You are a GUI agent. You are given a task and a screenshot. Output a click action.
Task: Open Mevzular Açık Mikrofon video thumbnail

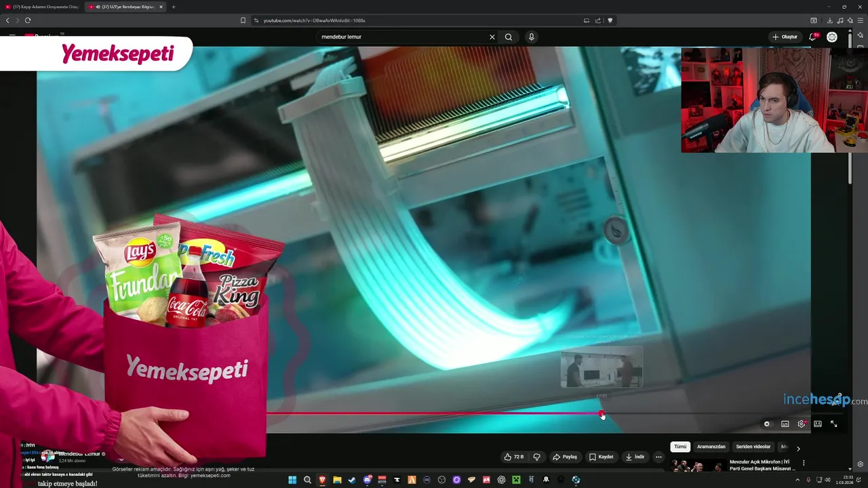[697, 466]
